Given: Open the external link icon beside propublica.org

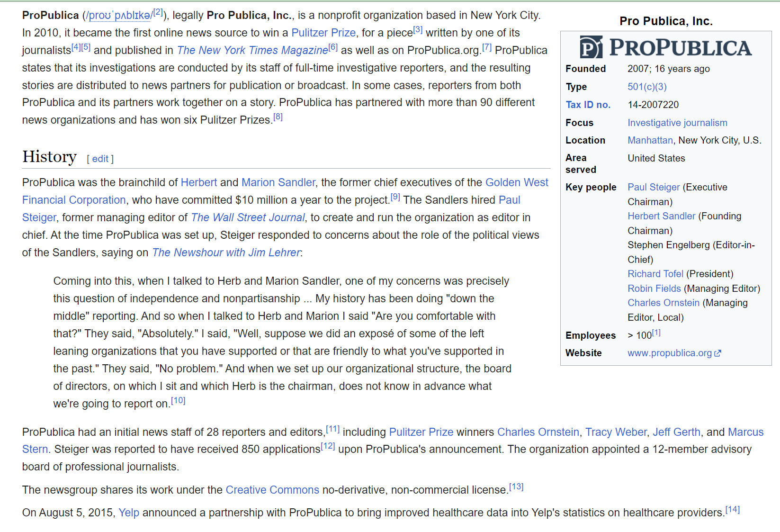Looking at the screenshot, I should click(717, 353).
